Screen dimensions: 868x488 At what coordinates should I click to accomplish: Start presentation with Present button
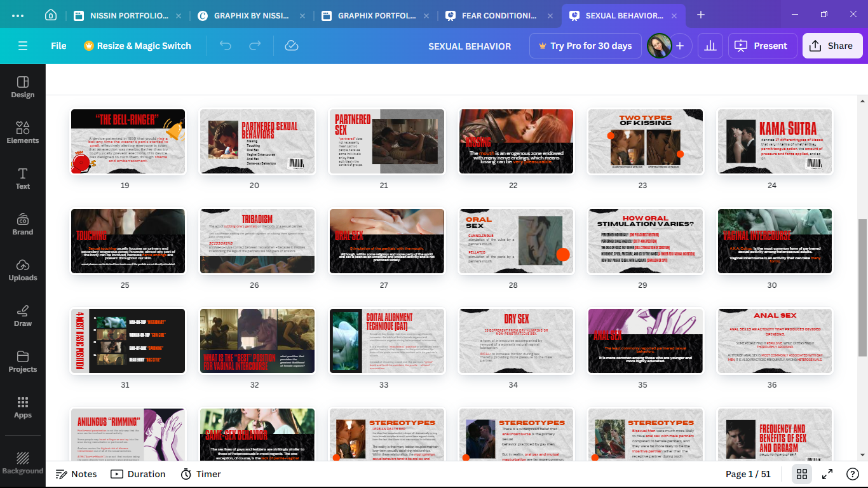tap(763, 46)
